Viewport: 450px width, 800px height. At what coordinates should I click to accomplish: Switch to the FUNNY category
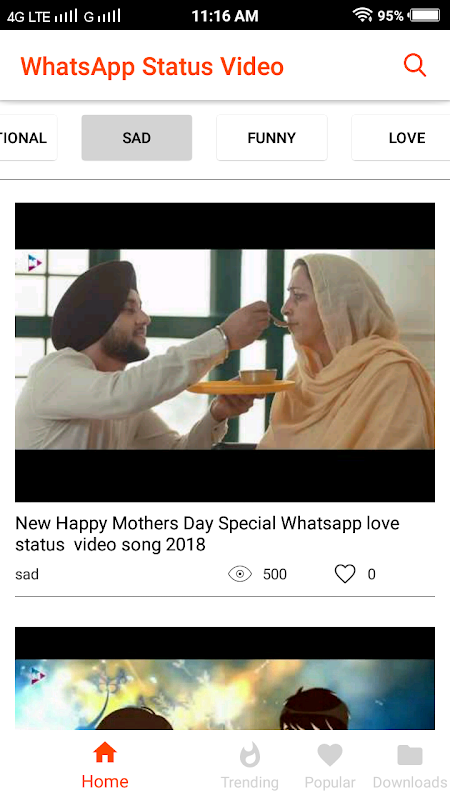point(271,138)
